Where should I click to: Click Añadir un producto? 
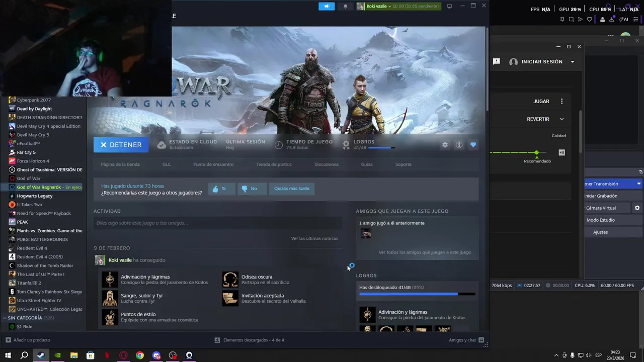(27, 340)
